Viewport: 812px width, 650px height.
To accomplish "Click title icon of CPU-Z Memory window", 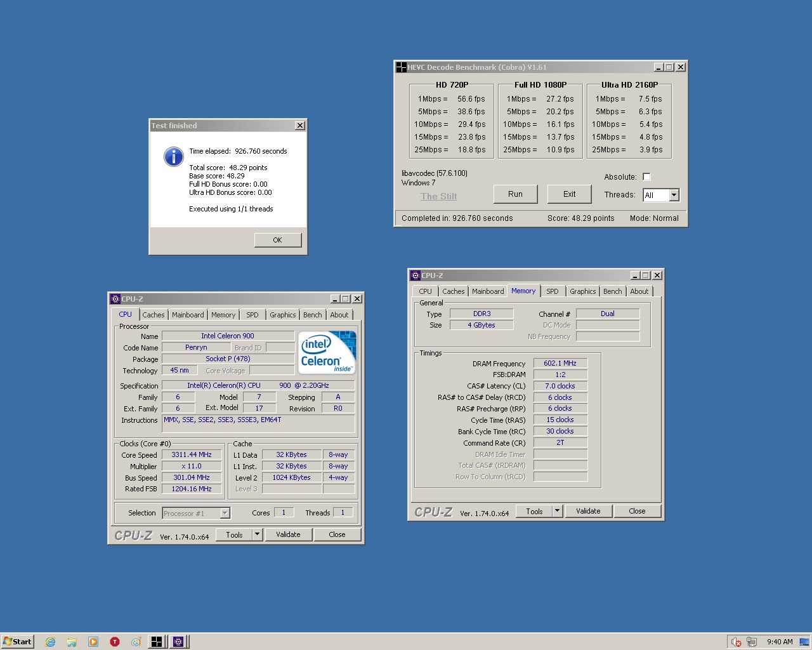I will (416, 275).
